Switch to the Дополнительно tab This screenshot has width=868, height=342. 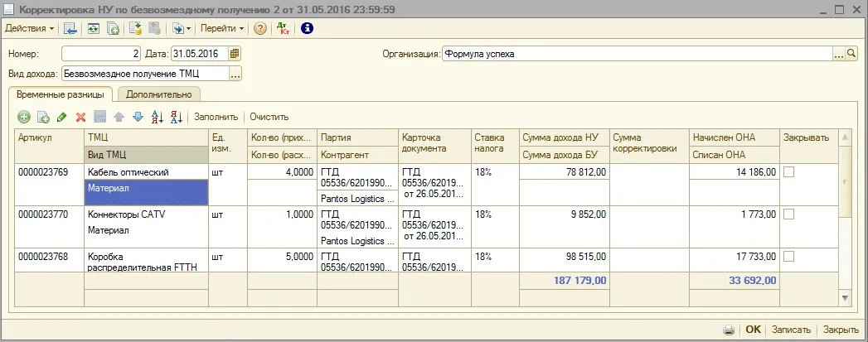159,94
